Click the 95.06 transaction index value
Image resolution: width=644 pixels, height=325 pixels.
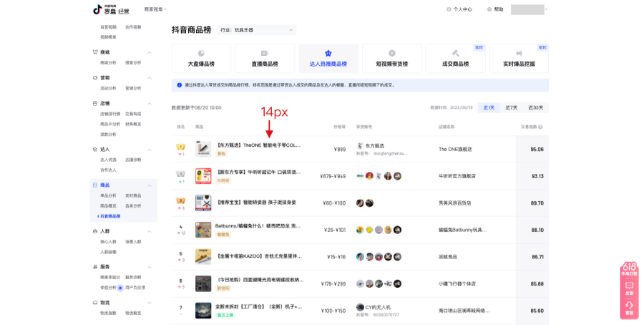[x=537, y=150]
